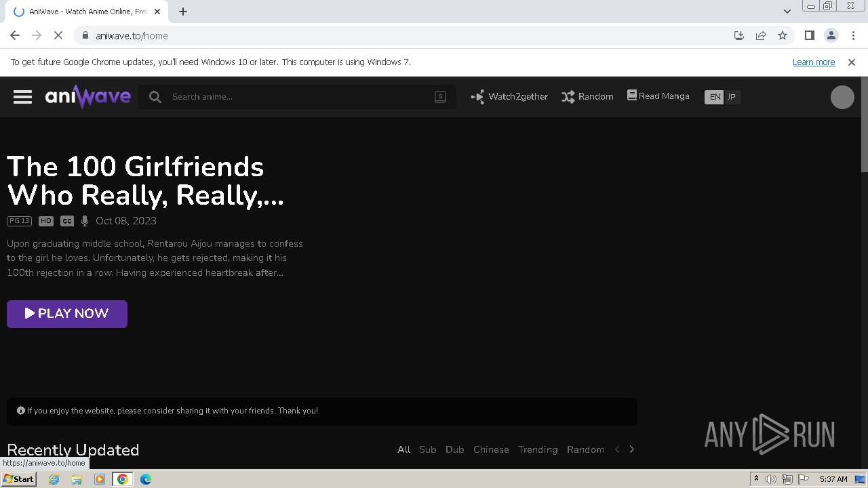
Task: Click the search magnifier icon
Action: click(155, 97)
